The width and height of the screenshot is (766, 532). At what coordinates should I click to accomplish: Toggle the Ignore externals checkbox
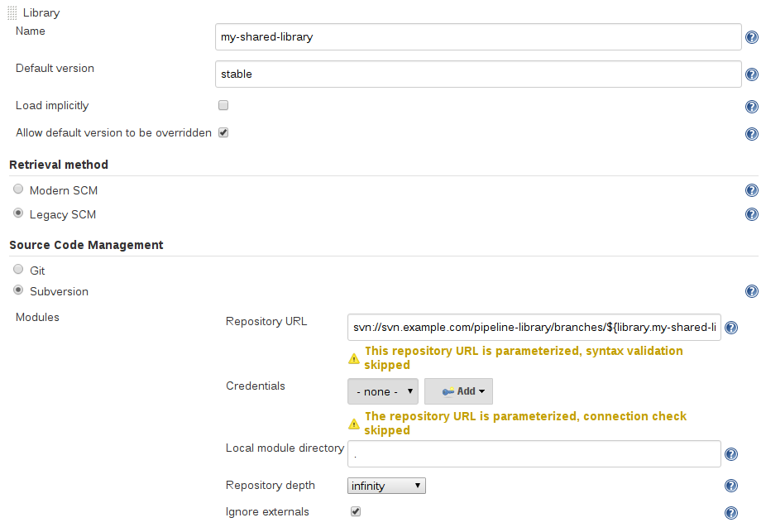point(356,512)
